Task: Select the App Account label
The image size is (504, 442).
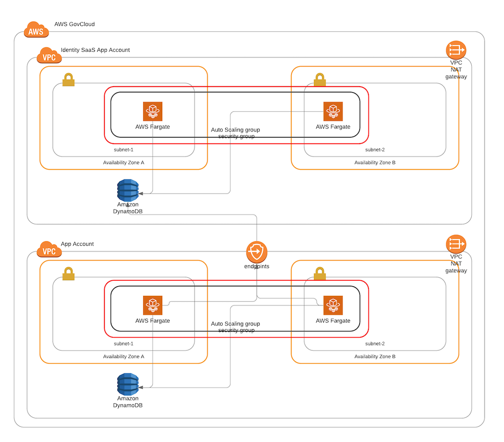Action: [77, 244]
